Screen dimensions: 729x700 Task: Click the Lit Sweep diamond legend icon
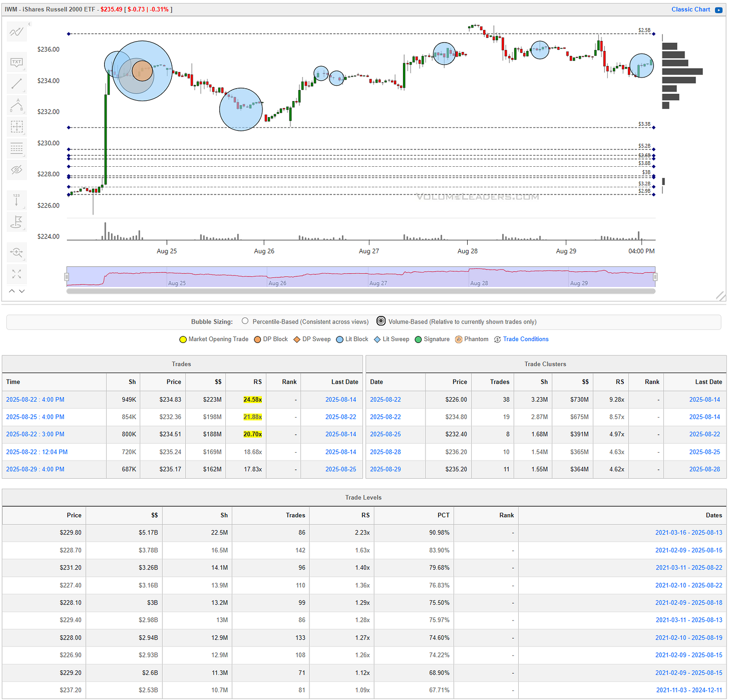[x=377, y=339]
